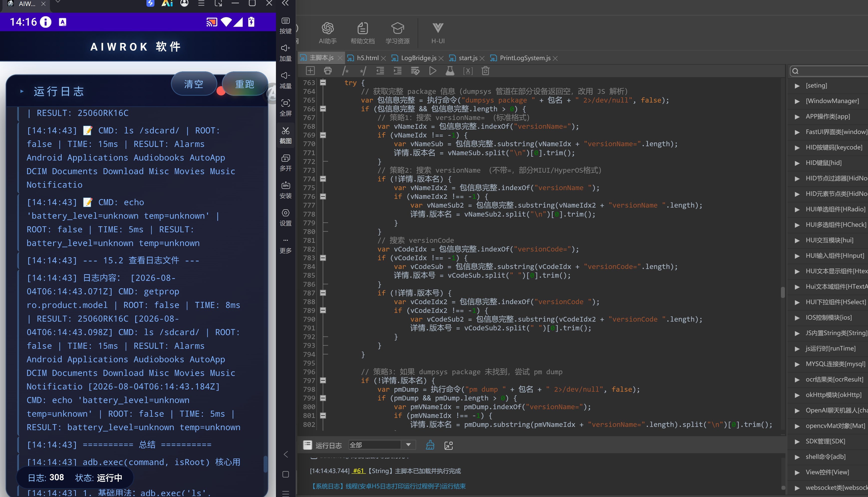The width and height of the screenshot is (868, 497).
Task: Click the colorful Ai icon in emulator titlebar
Action: coord(167,3)
